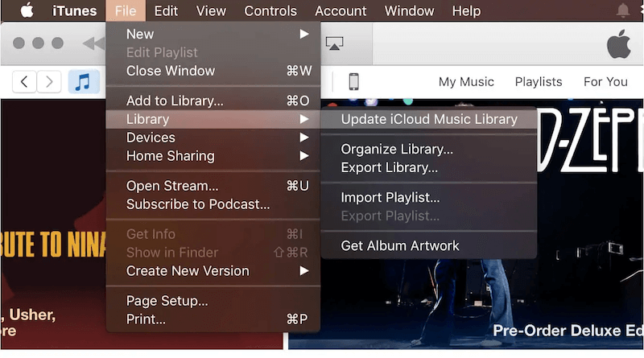Switch to the Playlists tab
This screenshot has width=644, height=358.
click(x=539, y=81)
